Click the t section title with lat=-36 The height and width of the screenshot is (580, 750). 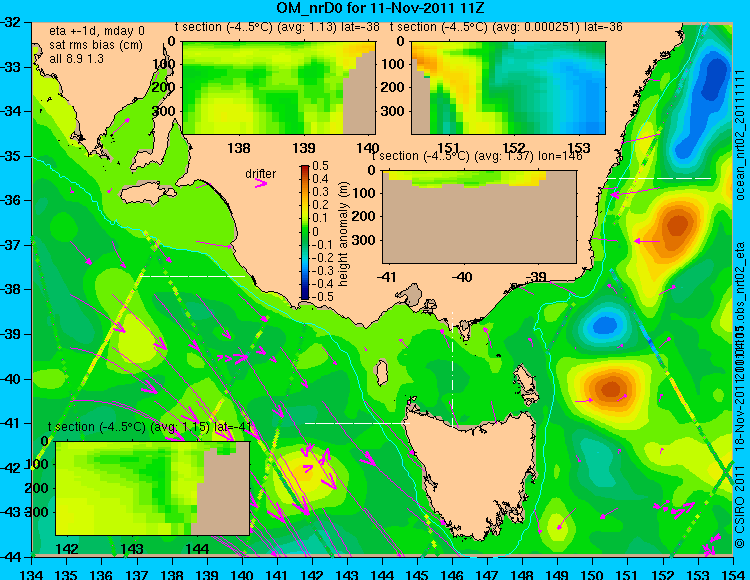(507, 27)
